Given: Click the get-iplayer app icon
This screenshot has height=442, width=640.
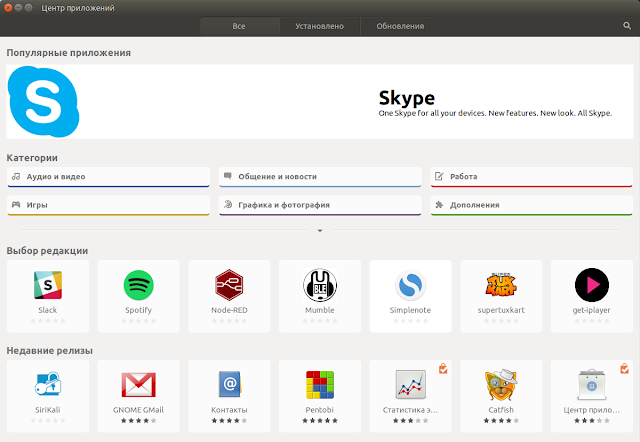Looking at the screenshot, I should [x=592, y=285].
